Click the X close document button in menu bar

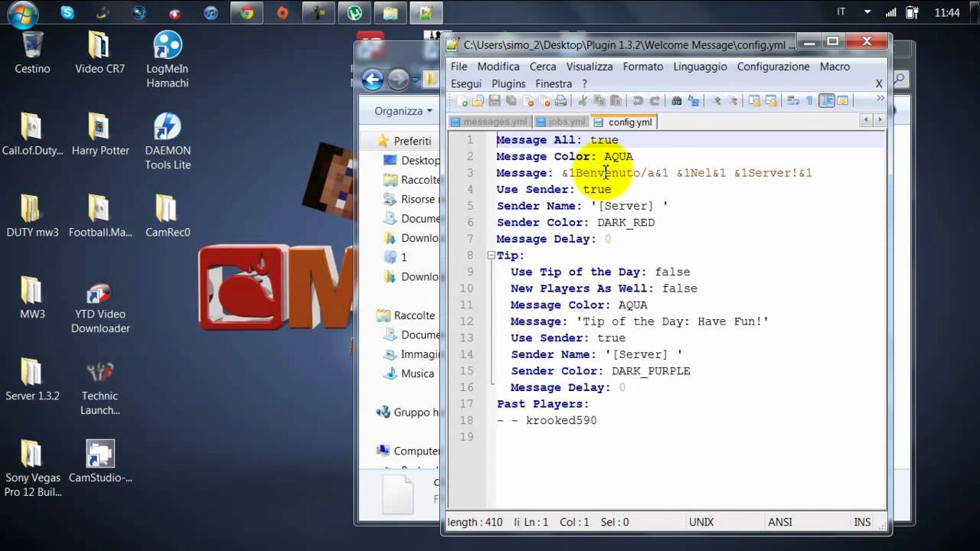click(879, 83)
